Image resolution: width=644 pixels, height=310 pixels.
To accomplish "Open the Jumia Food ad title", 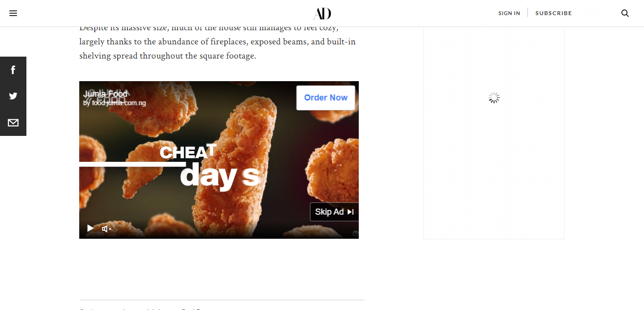I will tap(105, 94).
